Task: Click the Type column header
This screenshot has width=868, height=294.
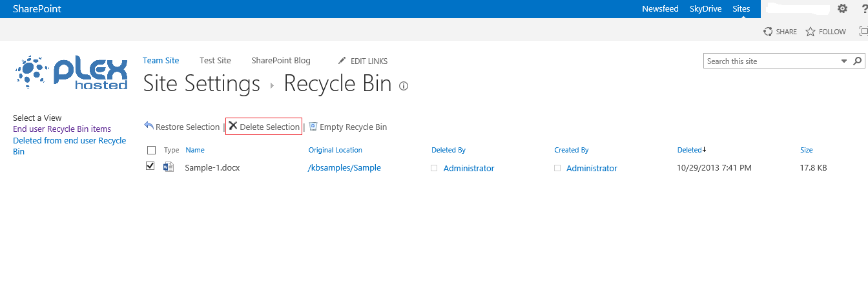Action: [x=171, y=150]
